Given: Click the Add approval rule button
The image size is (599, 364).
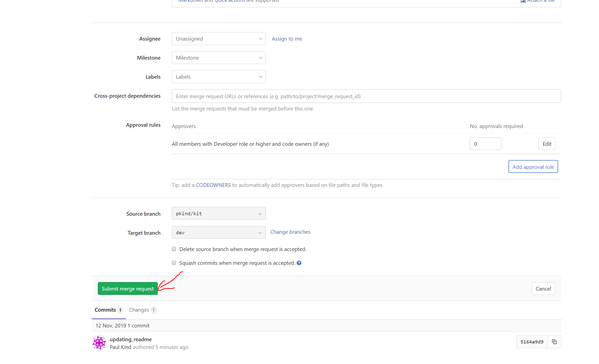Looking at the screenshot, I should click(x=533, y=166).
